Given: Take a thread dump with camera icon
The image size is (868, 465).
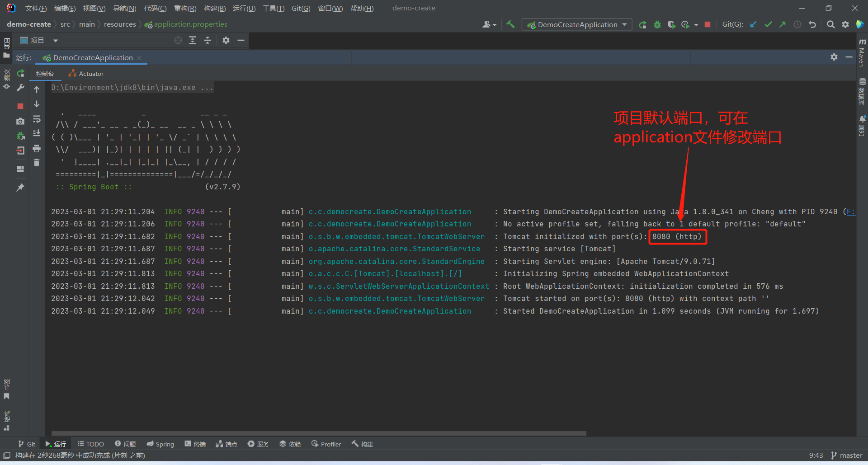Looking at the screenshot, I should 20,121.
